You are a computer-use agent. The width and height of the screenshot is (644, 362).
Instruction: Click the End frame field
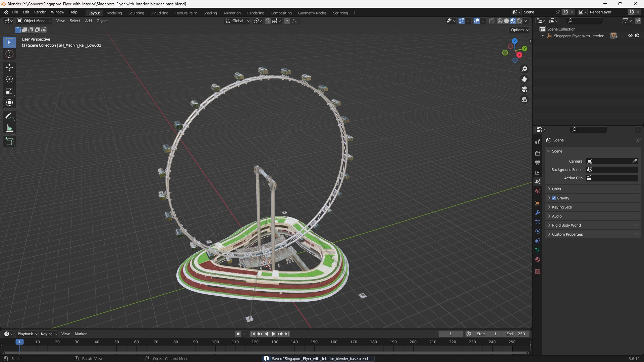pyautogui.click(x=516, y=334)
